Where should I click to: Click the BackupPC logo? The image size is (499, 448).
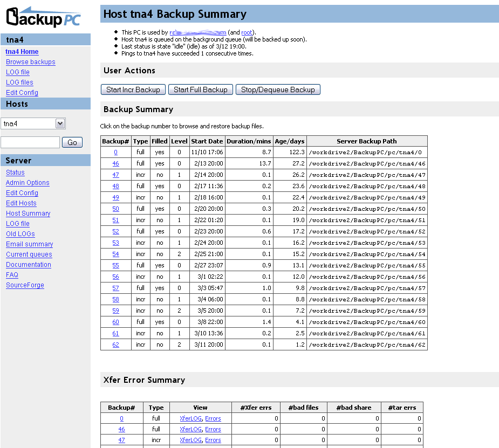[44, 17]
